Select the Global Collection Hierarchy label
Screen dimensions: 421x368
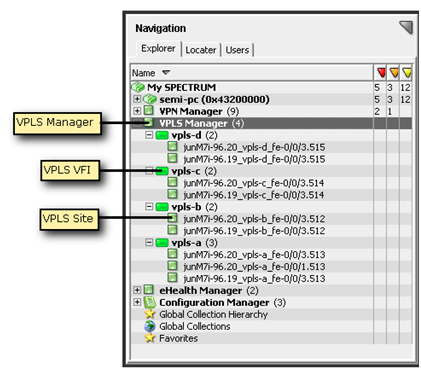(x=213, y=314)
